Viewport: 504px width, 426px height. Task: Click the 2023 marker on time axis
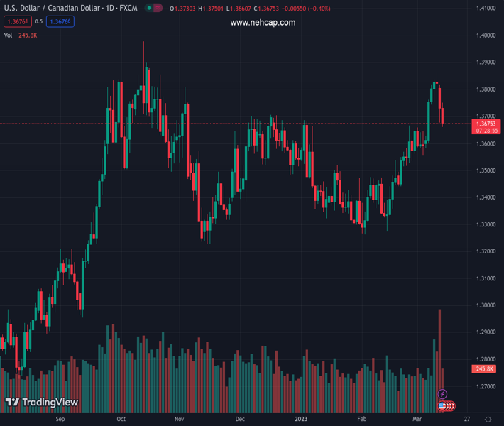302,420
